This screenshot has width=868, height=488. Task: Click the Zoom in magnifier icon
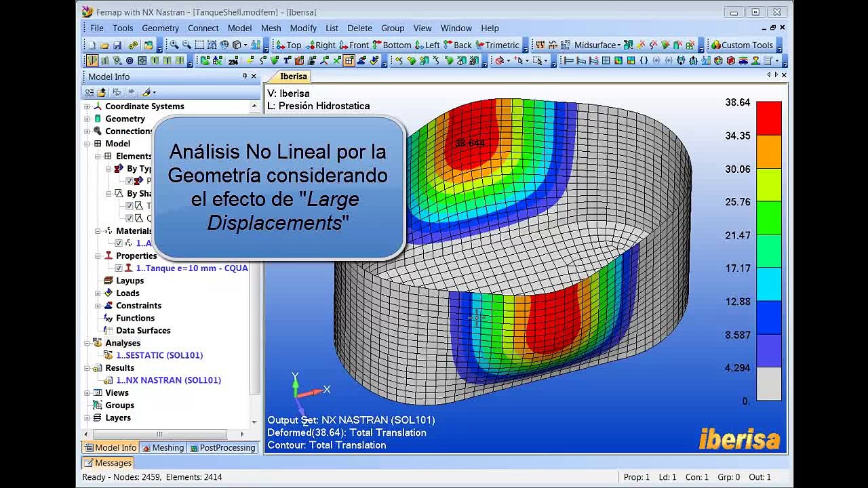(x=174, y=45)
